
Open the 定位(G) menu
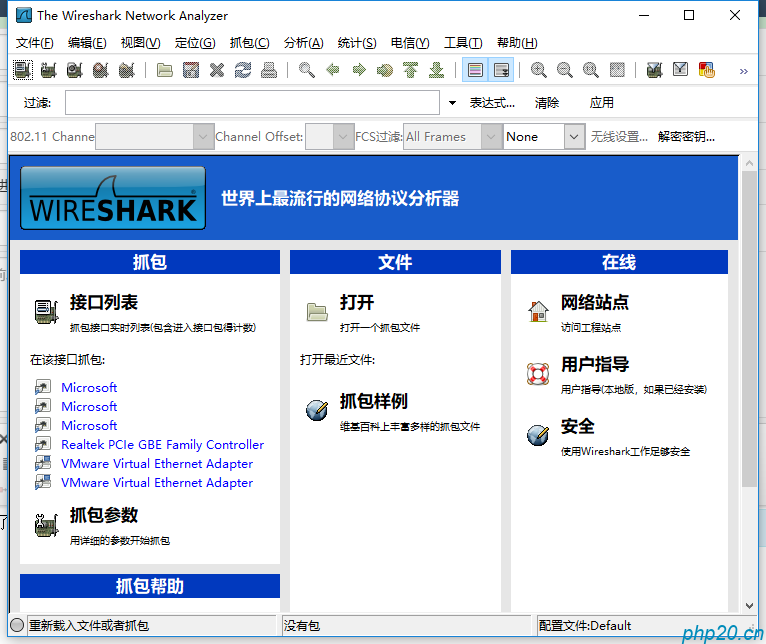195,43
